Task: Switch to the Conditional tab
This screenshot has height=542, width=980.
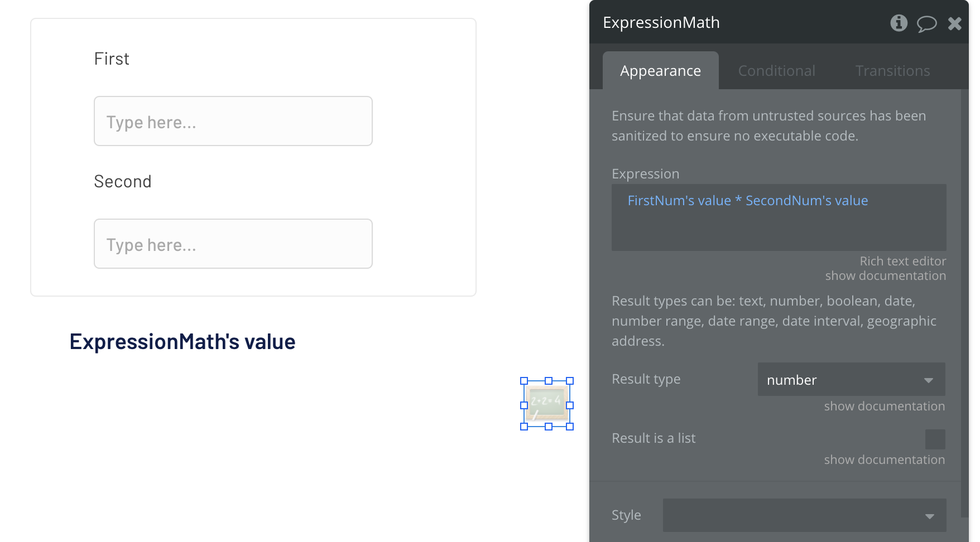Action: click(776, 71)
